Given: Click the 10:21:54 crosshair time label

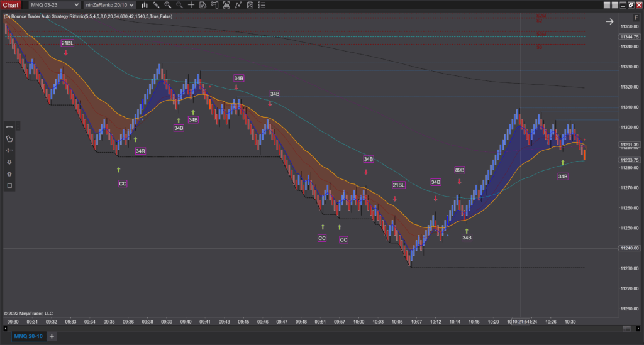Looking at the screenshot, I should (x=521, y=322).
